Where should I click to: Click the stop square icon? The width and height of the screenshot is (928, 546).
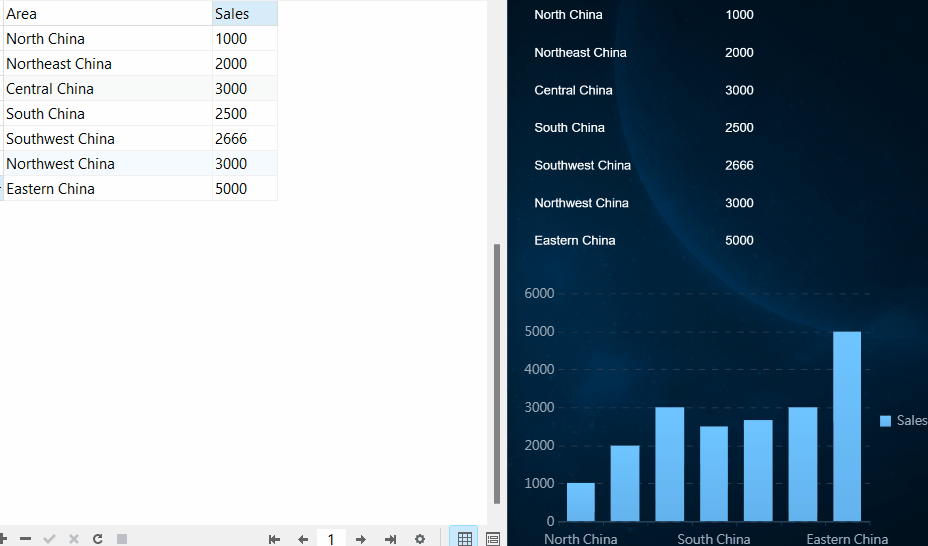click(x=122, y=538)
